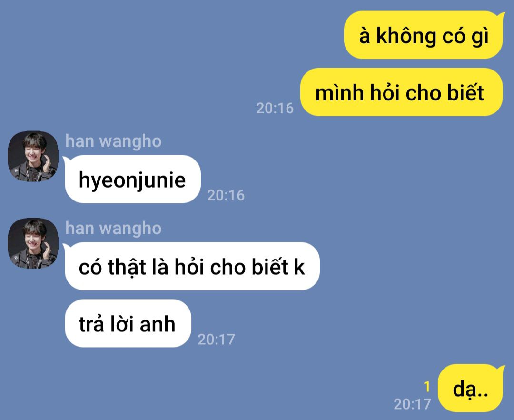Select the yellow 'à không có gì' bubble
This screenshot has width=514, height=420.
pyautogui.click(x=424, y=35)
